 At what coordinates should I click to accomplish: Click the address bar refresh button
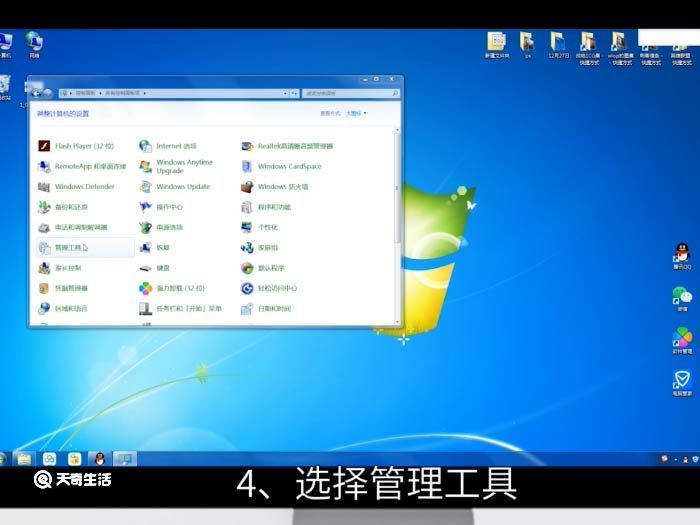tap(294, 93)
